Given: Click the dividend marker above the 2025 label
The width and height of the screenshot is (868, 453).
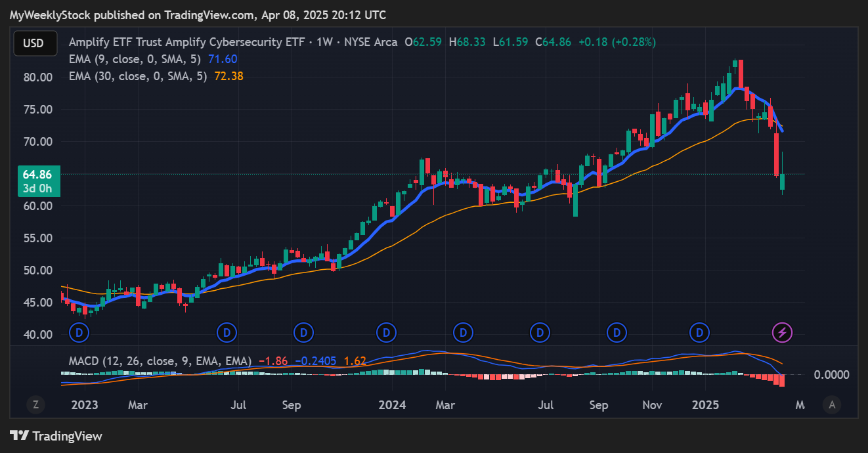Looking at the screenshot, I should click(700, 332).
